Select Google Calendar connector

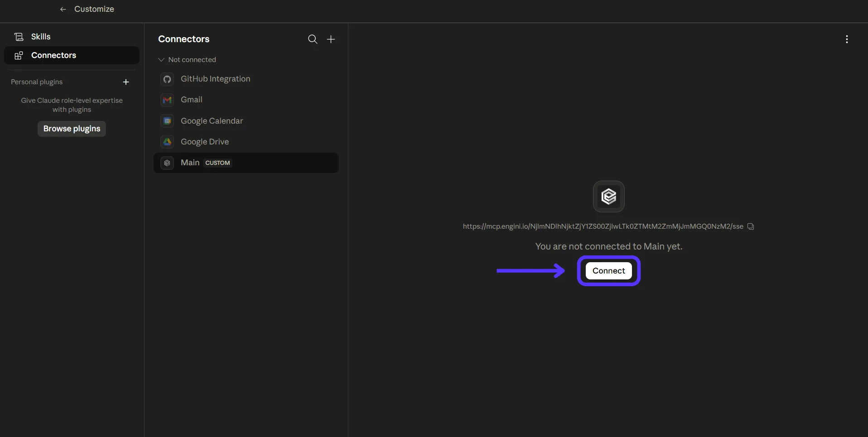tap(246, 121)
